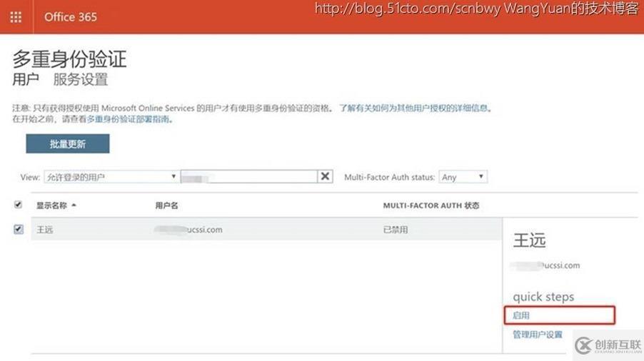The image size is (644, 361).
Task: Focus the user search input field
Action: coord(249,176)
